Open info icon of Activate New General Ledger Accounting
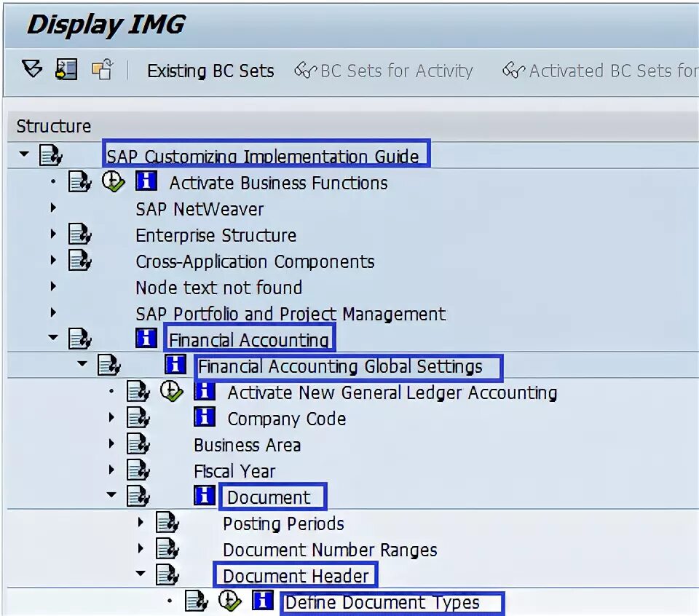The height and width of the screenshot is (616, 699). (x=205, y=391)
